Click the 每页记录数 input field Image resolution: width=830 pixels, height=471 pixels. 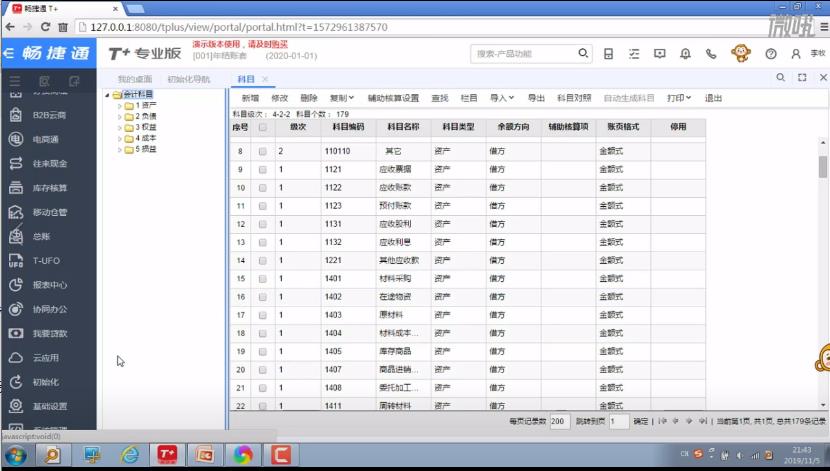[560, 421]
